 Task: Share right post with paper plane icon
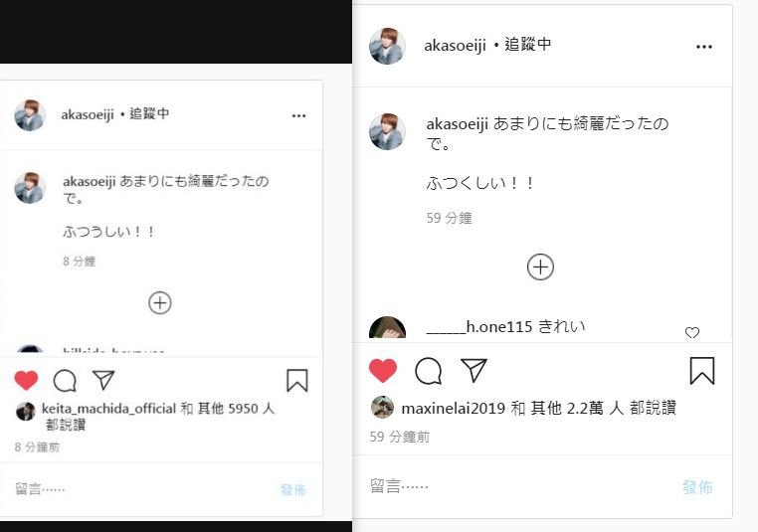pos(474,371)
